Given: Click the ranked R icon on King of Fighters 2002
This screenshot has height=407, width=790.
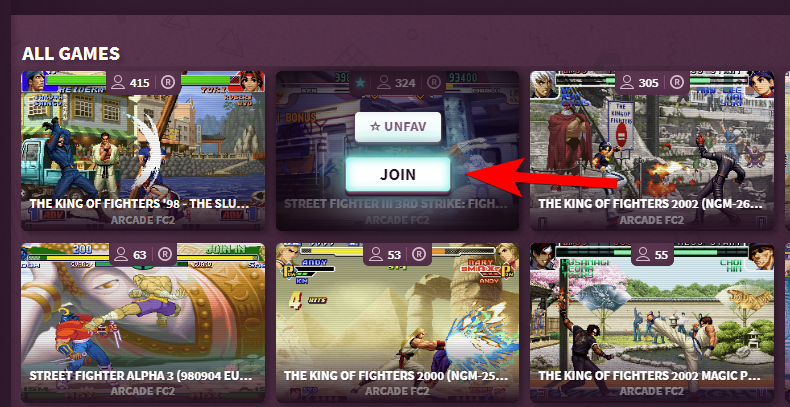Looking at the screenshot, I should 677,82.
